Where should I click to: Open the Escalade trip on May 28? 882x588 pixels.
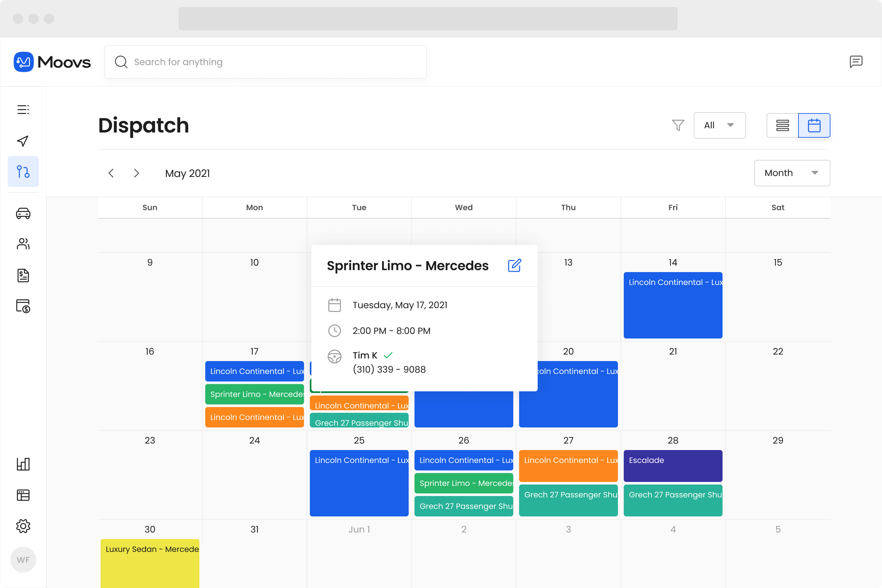pos(673,465)
